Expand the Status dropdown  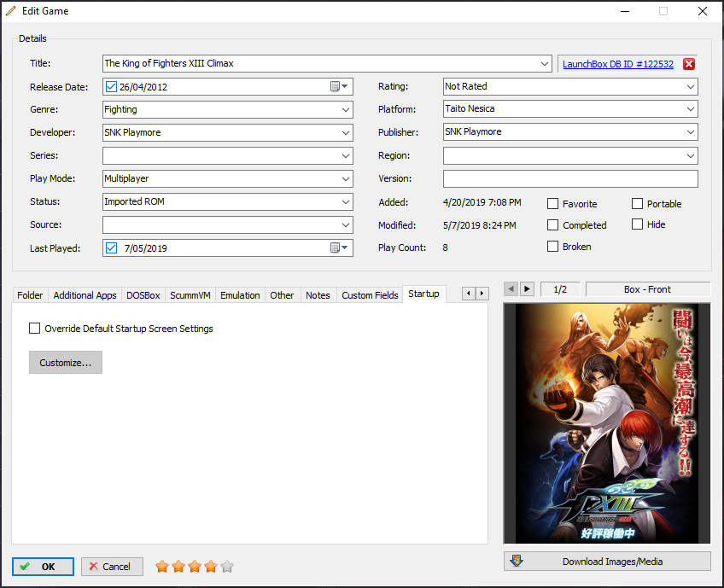point(346,202)
